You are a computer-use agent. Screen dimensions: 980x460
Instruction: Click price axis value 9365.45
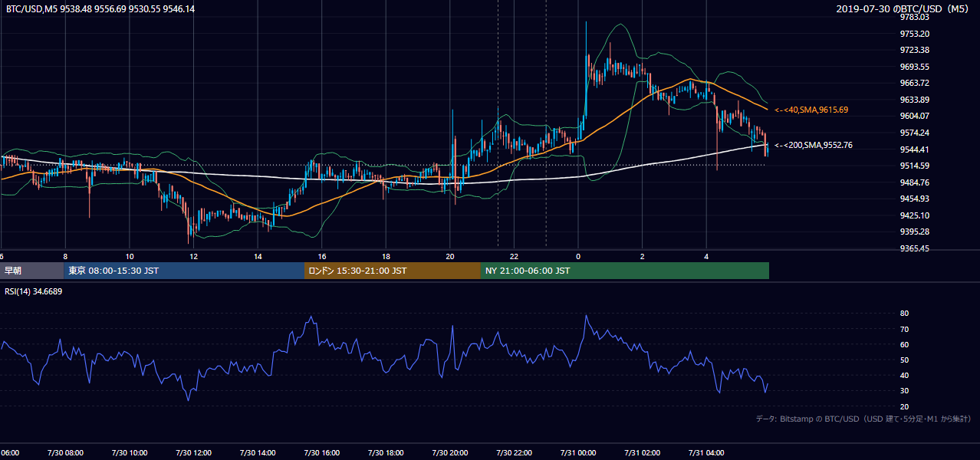click(x=915, y=248)
